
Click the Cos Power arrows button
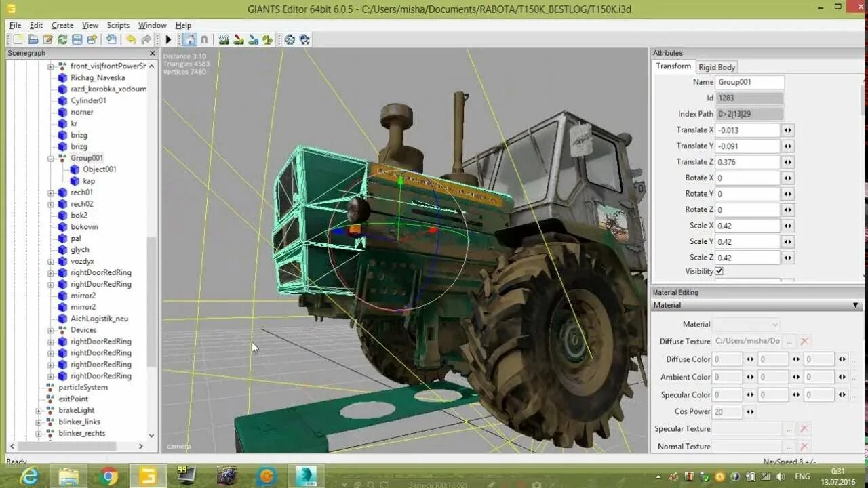pos(750,411)
